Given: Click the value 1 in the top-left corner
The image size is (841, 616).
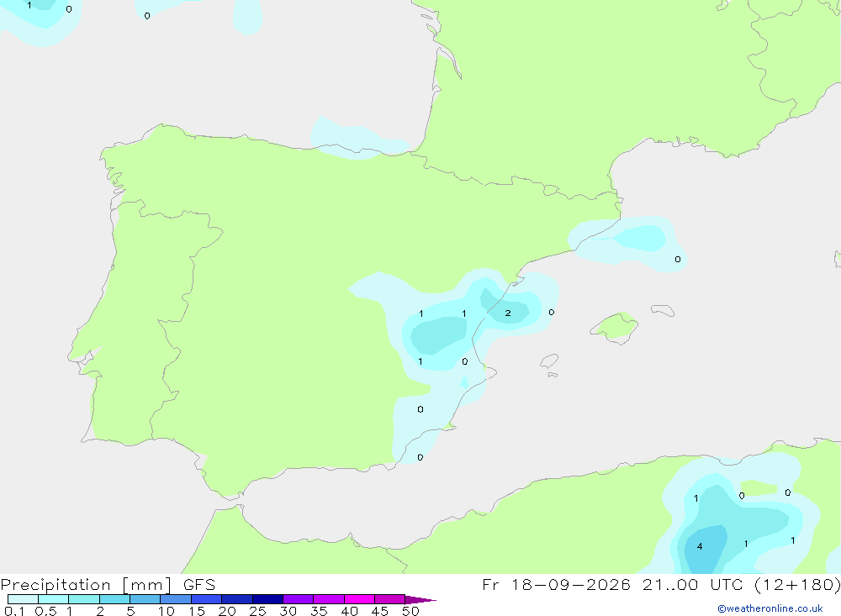Looking at the screenshot, I should [x=29, y=5].
